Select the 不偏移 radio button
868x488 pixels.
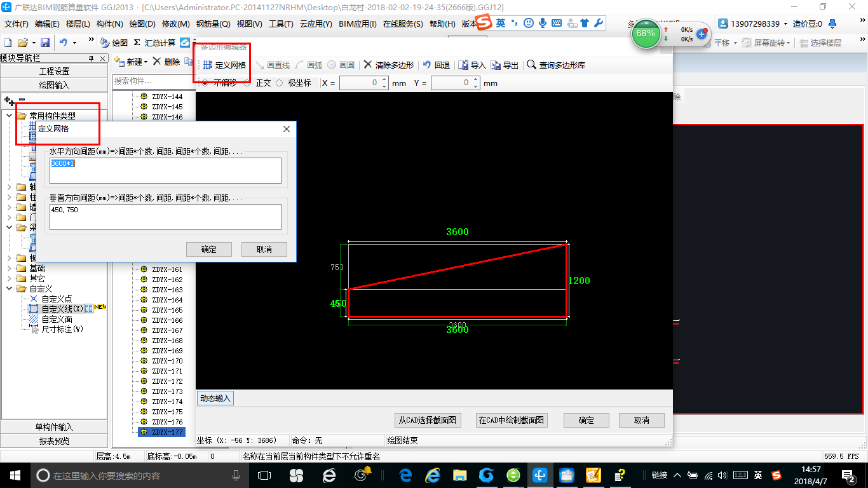(205, 83)
